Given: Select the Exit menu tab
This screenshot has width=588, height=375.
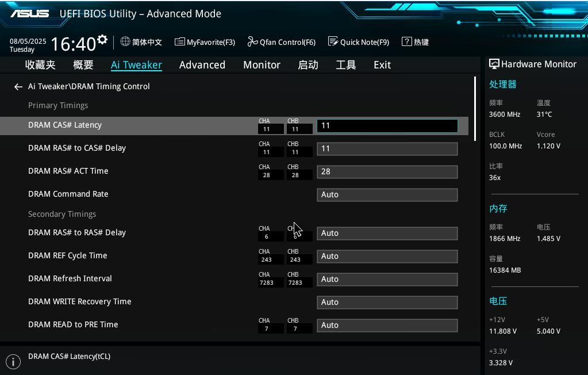Looking at the screenshot, I should 382,65.
